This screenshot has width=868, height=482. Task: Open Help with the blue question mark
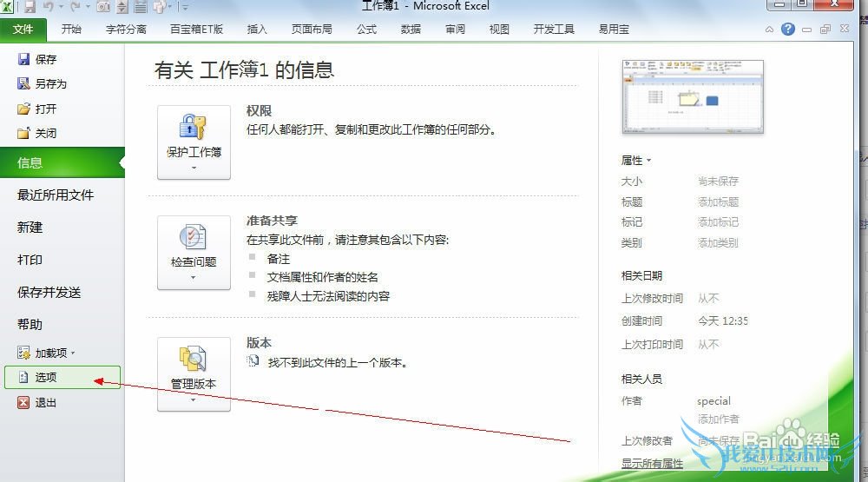click(788, 30)
